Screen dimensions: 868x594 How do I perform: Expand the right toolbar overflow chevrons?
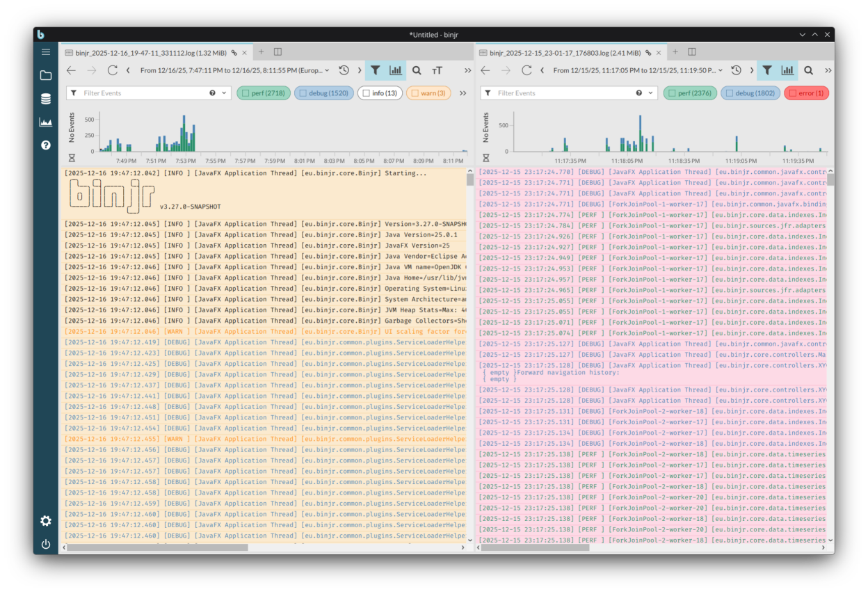coord(828,70)
